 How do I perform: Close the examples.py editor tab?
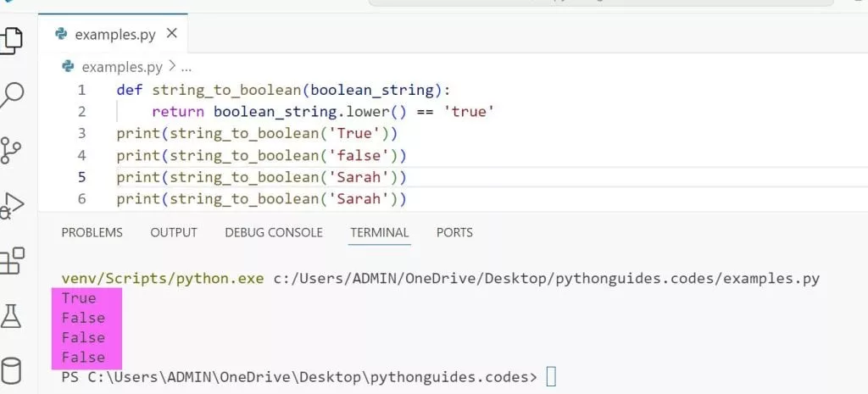(172, 34)
